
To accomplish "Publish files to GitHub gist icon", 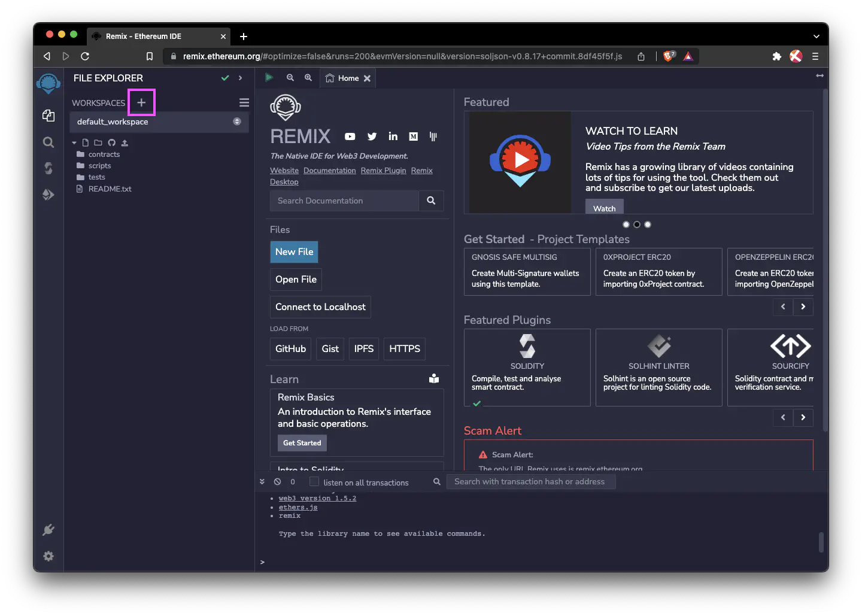I will coord(111,142).
